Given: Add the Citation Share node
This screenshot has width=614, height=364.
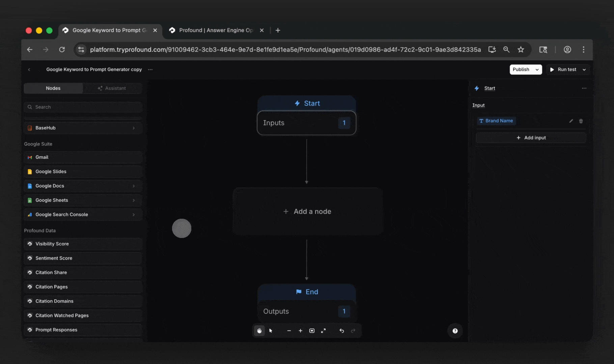Looking at the screenshot, I should (x=83, y=273).
